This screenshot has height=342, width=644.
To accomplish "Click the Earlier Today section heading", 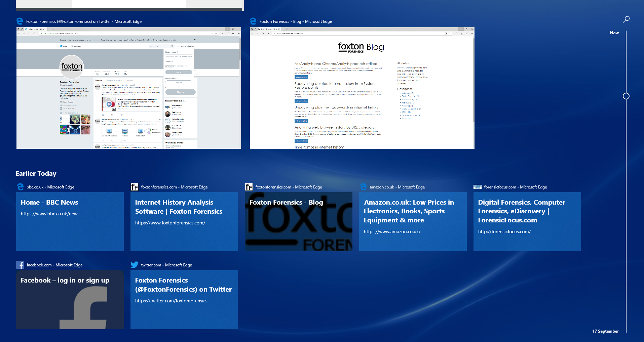I will [x=36, y=173].
